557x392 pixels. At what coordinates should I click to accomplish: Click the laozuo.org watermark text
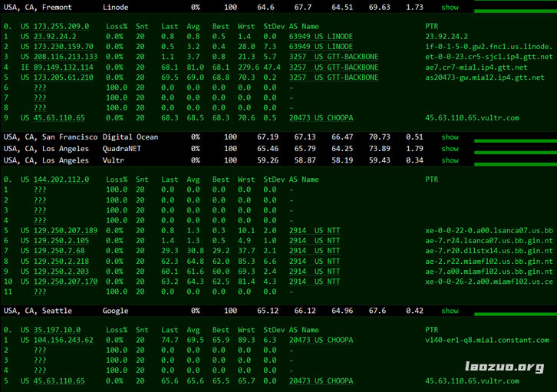[503, 367]
